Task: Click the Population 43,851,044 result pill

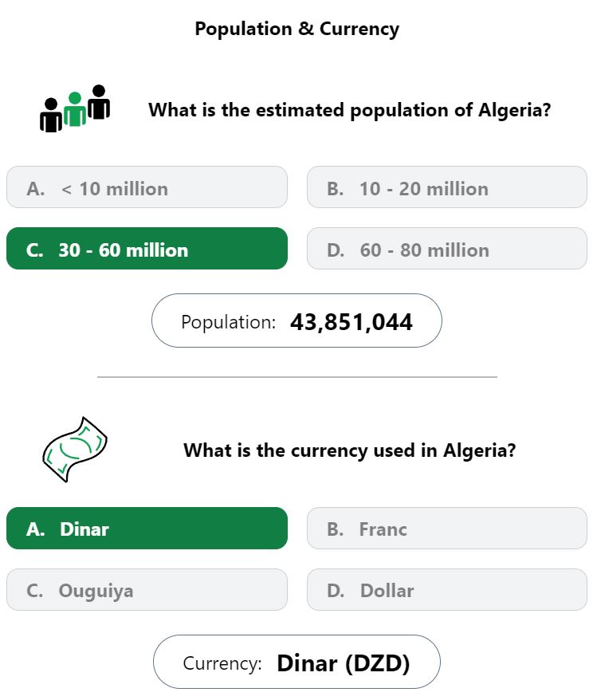Action: tap(296, 321)
